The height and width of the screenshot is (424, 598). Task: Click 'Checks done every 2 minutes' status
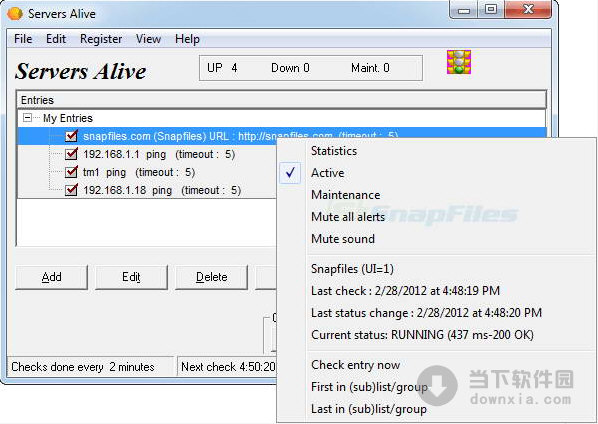click(x=90, y=367)
